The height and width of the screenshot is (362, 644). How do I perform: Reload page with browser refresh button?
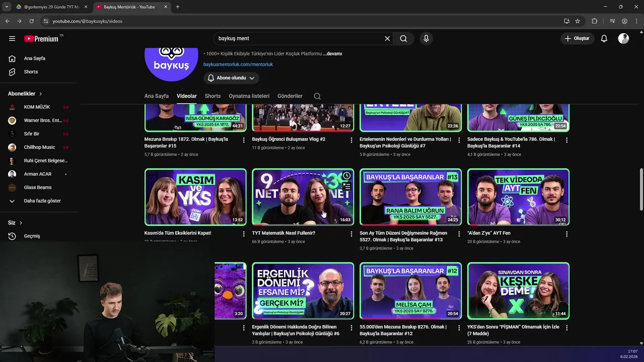coord(31,21)
